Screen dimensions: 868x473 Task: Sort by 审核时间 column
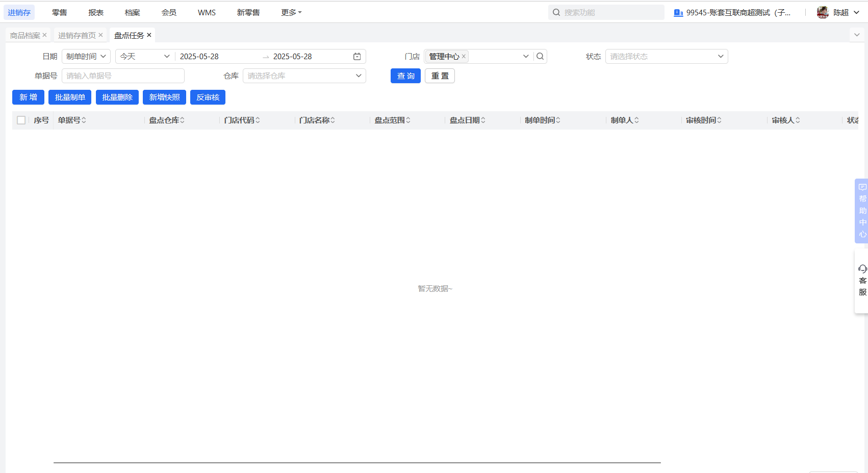tap(719, 120)
